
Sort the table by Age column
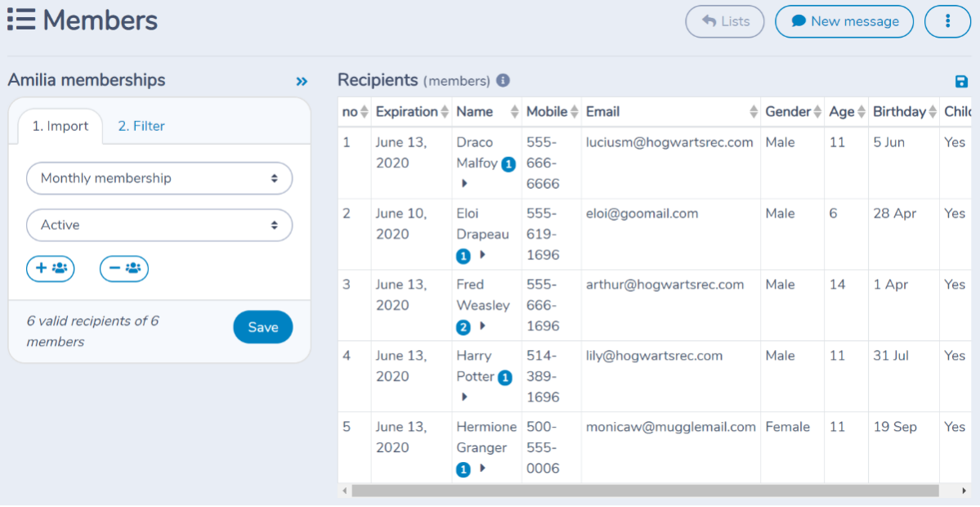tap(846, 112)
